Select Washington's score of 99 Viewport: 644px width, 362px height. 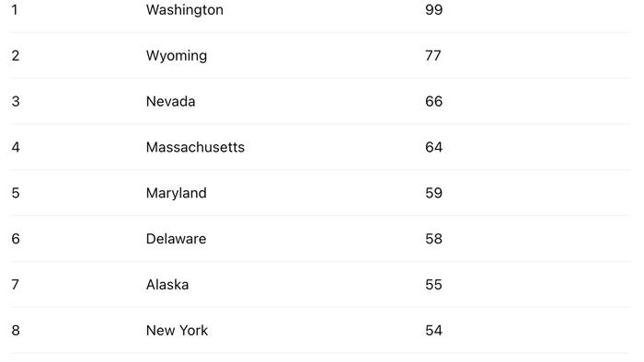click(x=433, y=10)
